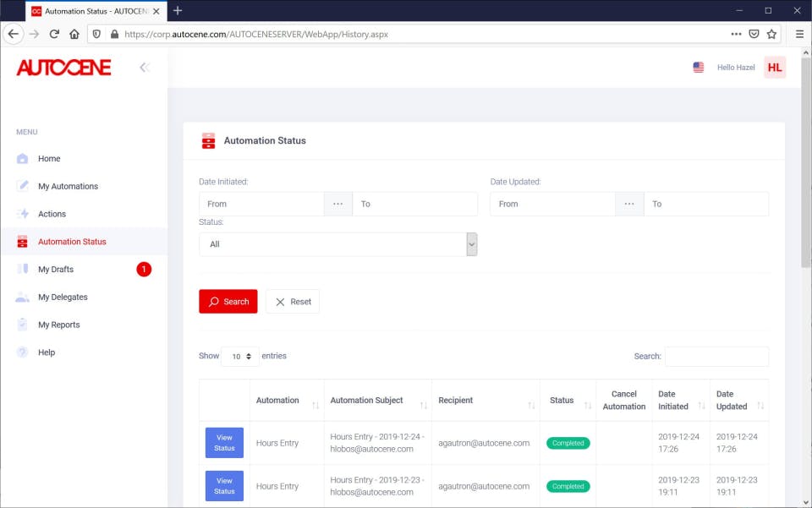The width and height of the screenshot is (812, 508).
Task: Open the language flag icon in the header
Action: click(x=698, y=68)
